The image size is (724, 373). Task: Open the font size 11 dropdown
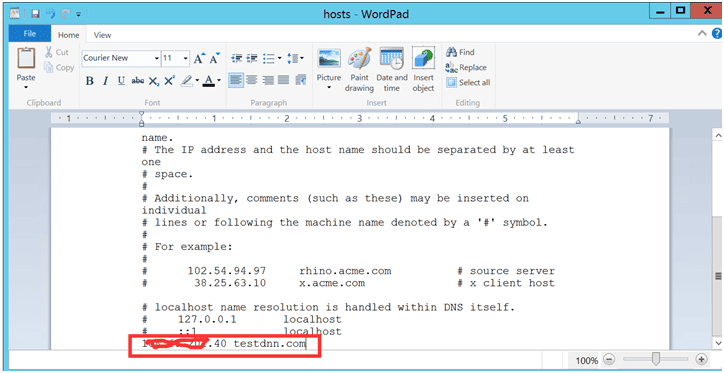[186, 58]
